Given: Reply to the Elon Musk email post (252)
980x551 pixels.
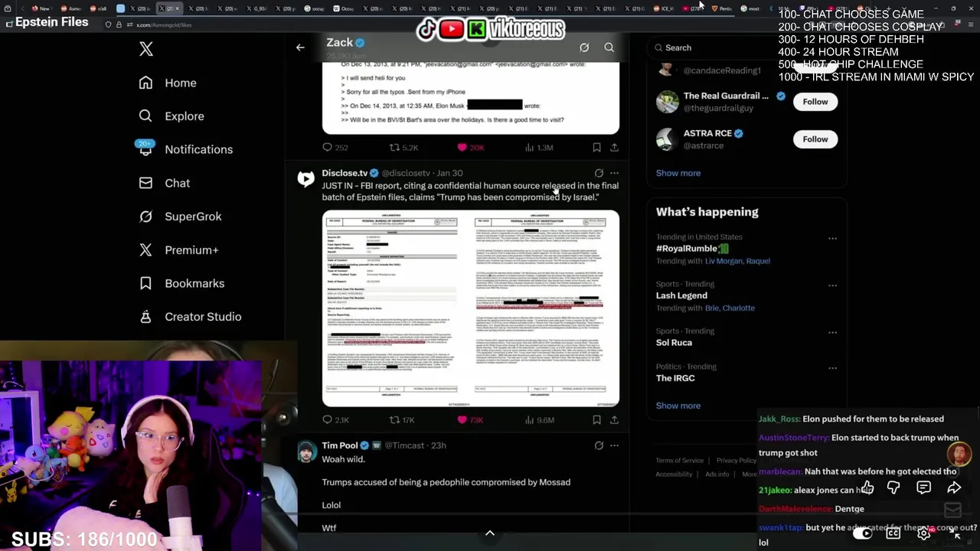Looking at the screenshot, I should [335, 148].
